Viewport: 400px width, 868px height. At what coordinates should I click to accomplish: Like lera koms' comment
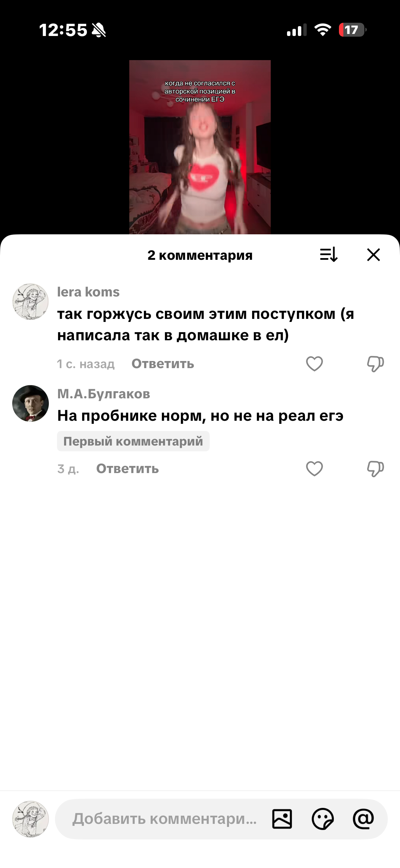[314, 364]
